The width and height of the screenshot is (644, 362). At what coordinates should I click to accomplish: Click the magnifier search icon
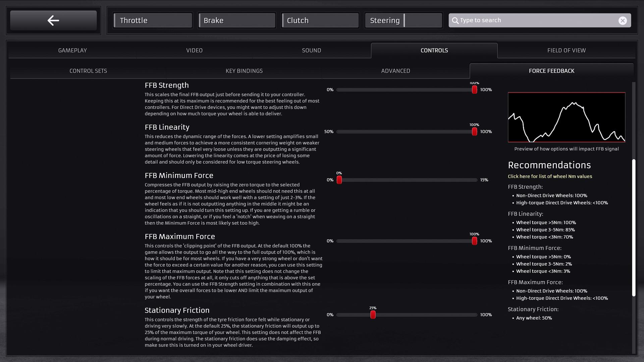click(455, 21)
